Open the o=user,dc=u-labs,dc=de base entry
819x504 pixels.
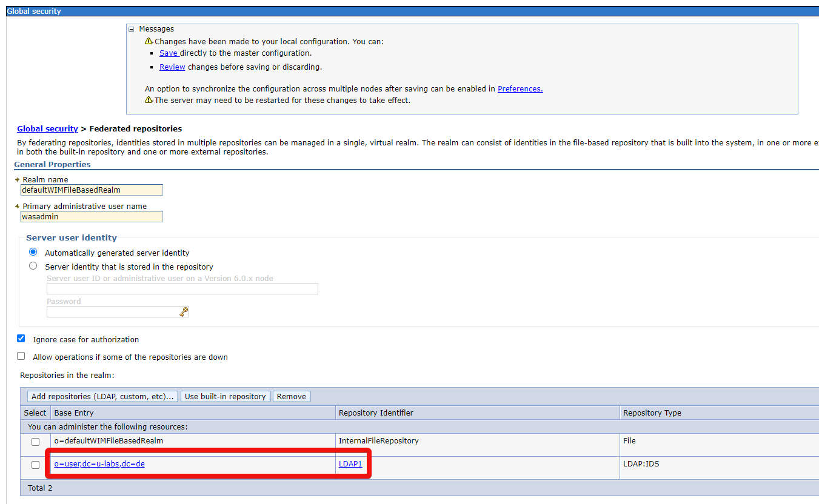(99, 464)
